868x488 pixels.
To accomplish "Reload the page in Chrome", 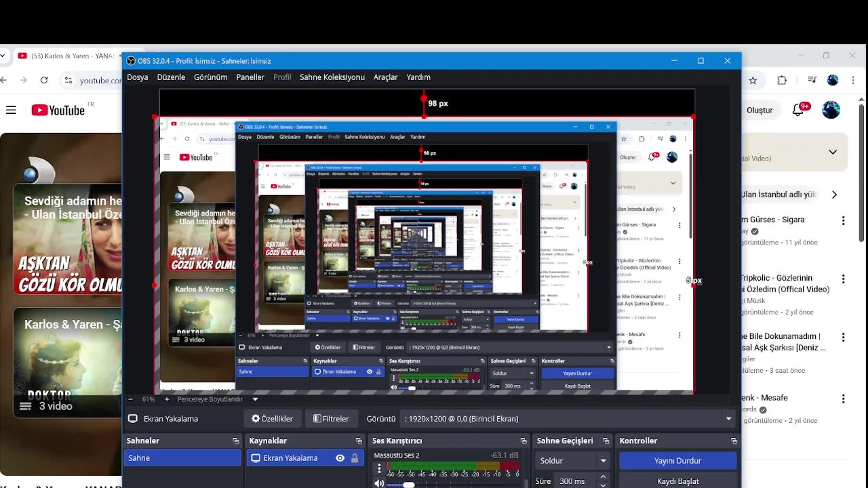I will (x=44, y=80).
